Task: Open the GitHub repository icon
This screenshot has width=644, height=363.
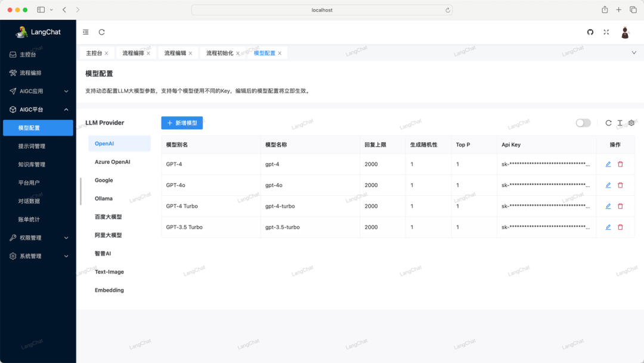Action: pos(590,32)
